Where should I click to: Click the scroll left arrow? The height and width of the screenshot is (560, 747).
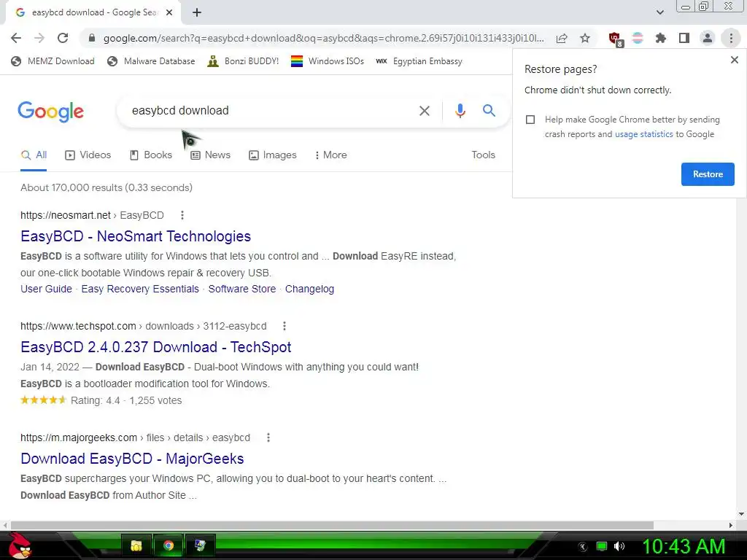[5, 525]
